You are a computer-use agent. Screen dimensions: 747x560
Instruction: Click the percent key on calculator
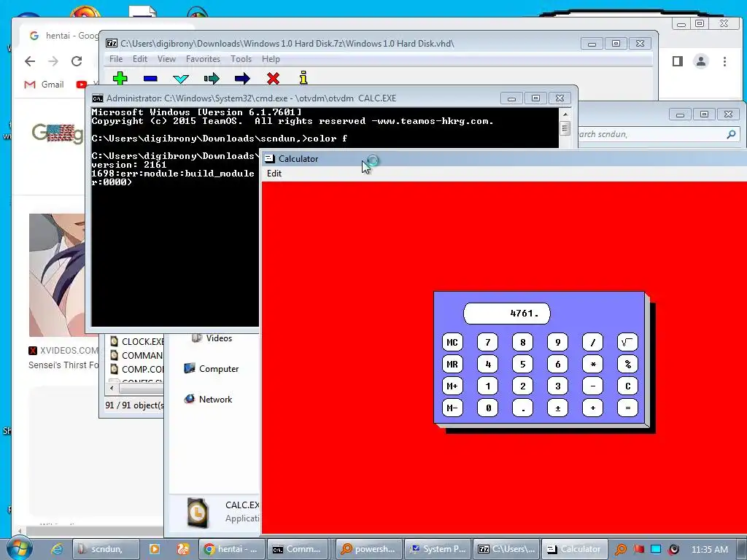coord(627,364)
